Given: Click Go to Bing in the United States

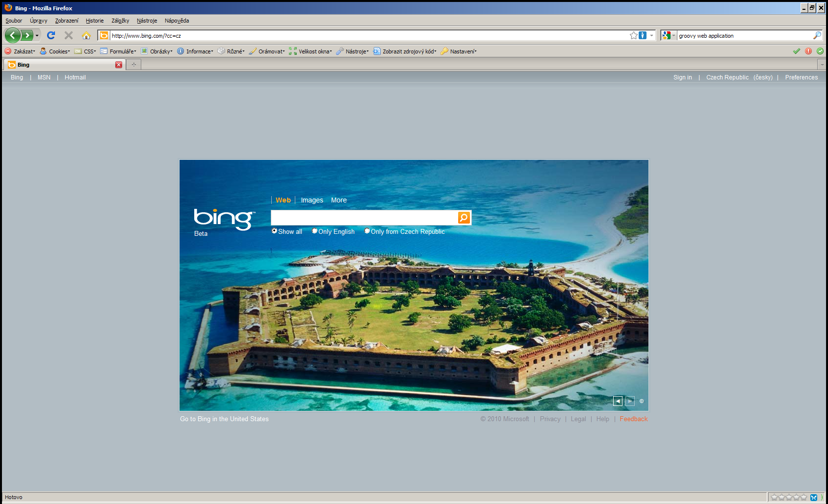Looking at the screenshot, I should pyautogui.click(x=224, y=419).
